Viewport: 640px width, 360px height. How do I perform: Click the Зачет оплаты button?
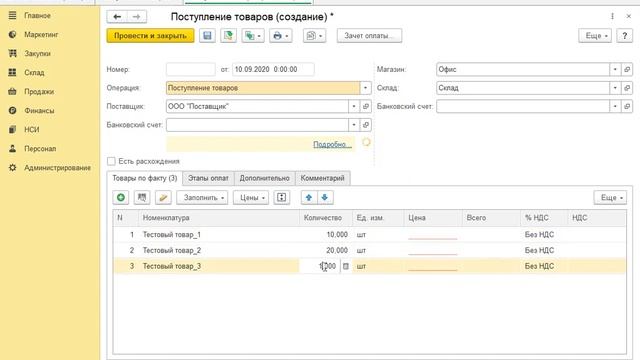pyautogui.click(x=369, y=36)
